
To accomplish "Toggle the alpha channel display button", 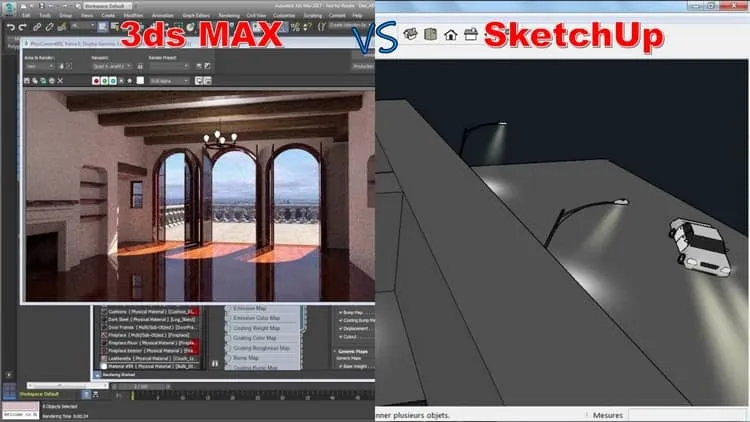I will click(121, 81).
